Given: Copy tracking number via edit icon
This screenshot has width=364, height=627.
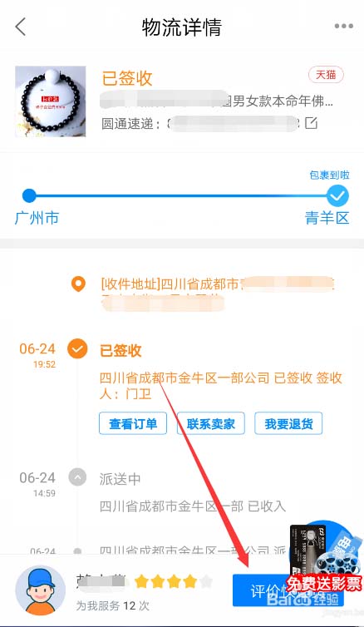Looking at the screenshot, I should pos(312,123).
